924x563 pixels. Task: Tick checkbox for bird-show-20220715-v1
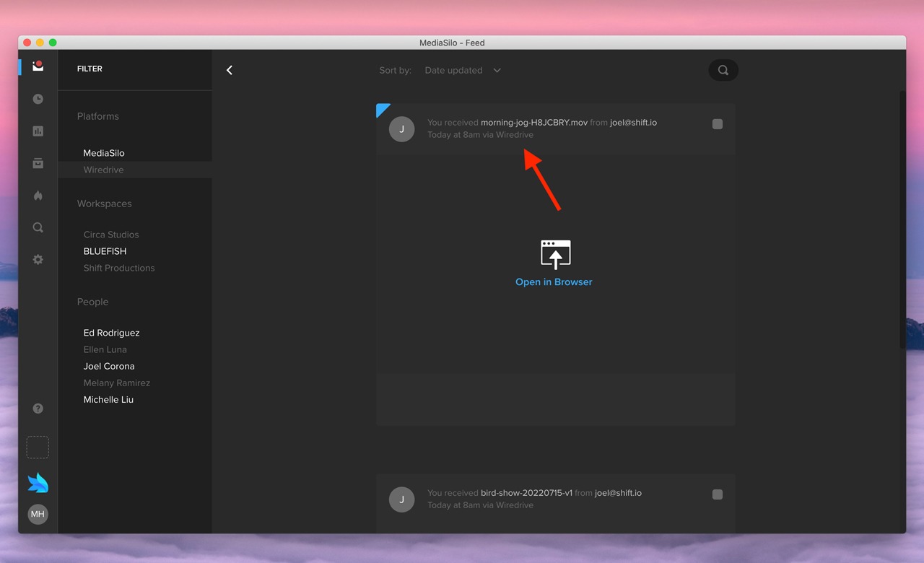(x=718, y=494)
